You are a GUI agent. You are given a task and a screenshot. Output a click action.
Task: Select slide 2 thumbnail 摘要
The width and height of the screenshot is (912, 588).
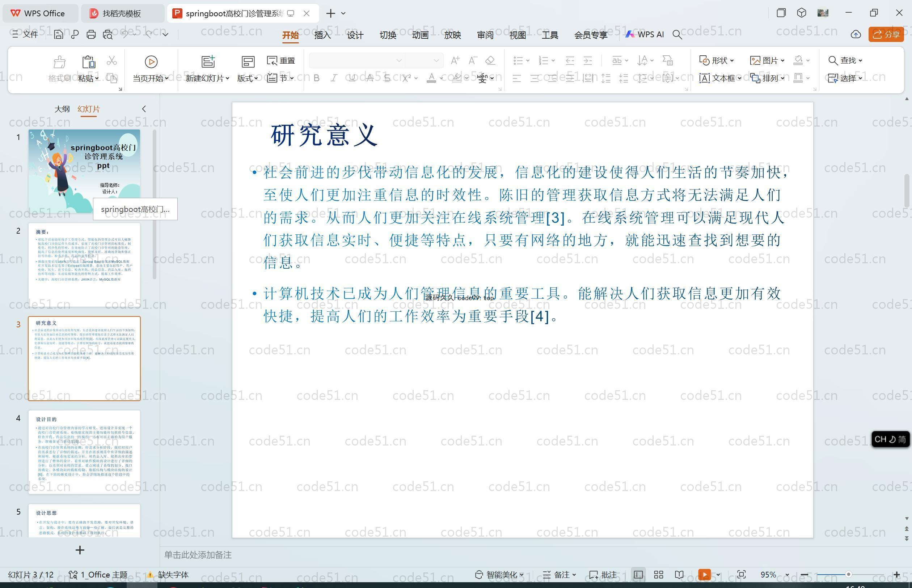(x=84, y=265)
